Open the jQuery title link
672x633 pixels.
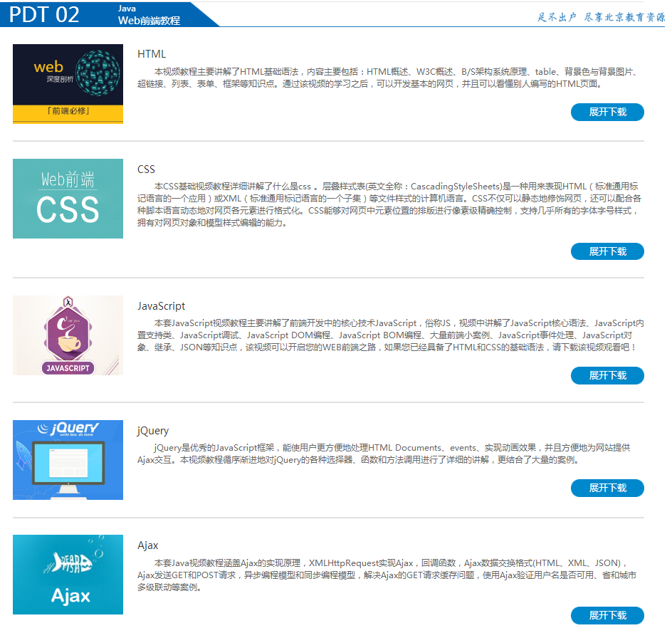tap(153, 431)
